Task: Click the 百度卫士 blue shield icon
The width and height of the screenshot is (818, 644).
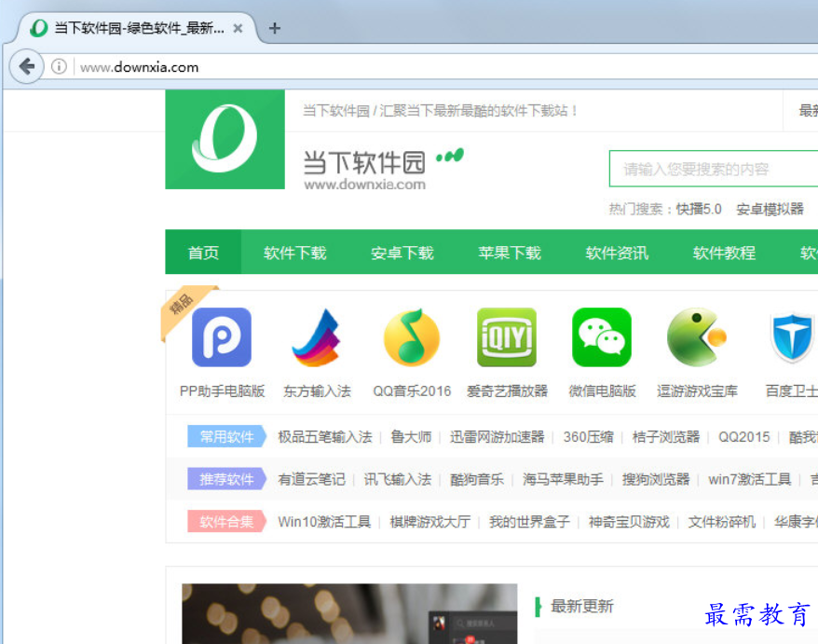Action: 792,337
